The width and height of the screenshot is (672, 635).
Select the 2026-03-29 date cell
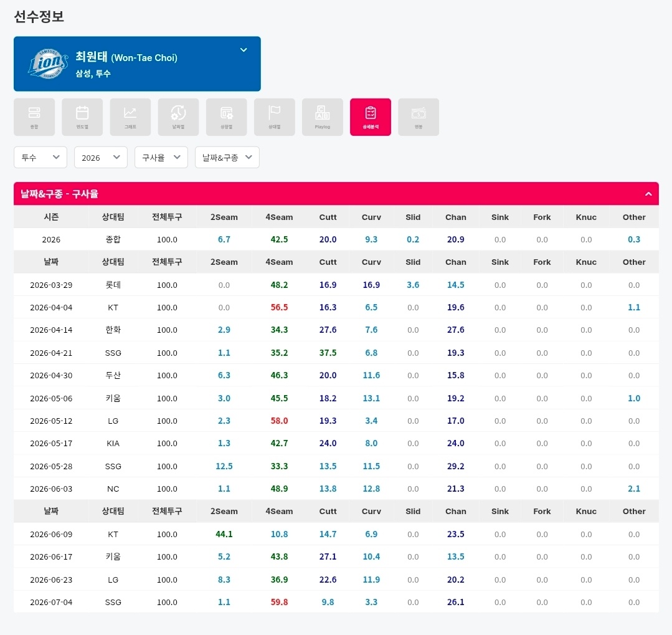[51, 285]
